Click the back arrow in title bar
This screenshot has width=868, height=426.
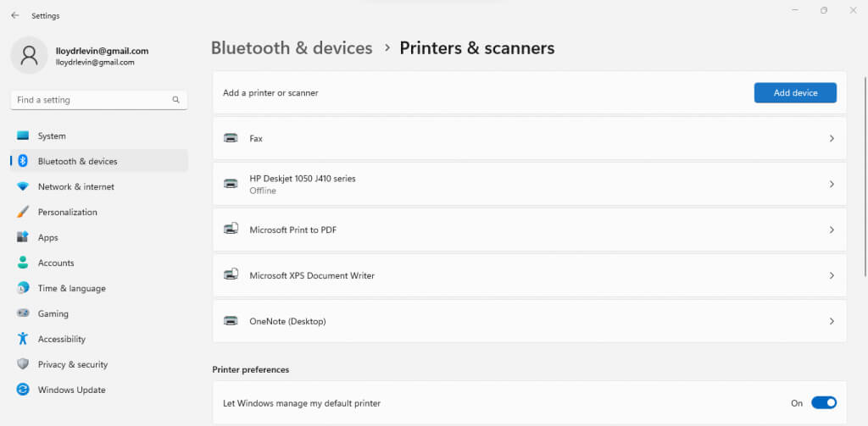[x=14, y=15]
